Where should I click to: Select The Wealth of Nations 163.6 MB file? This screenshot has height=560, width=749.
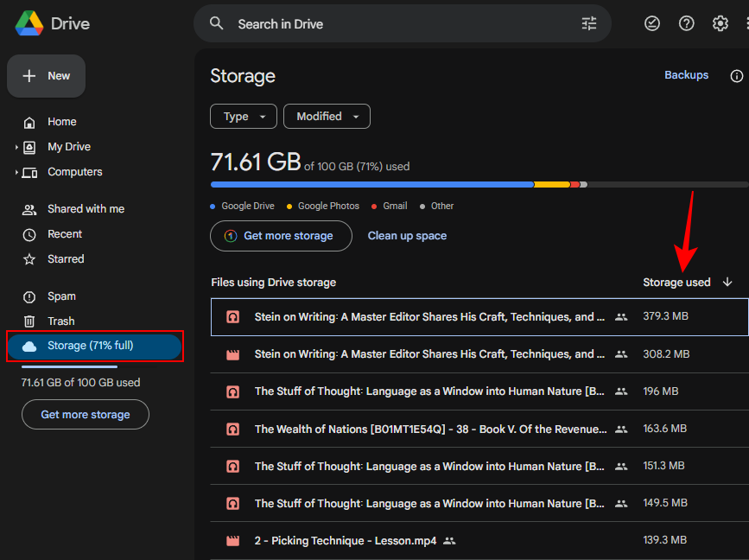pos(479,429)
